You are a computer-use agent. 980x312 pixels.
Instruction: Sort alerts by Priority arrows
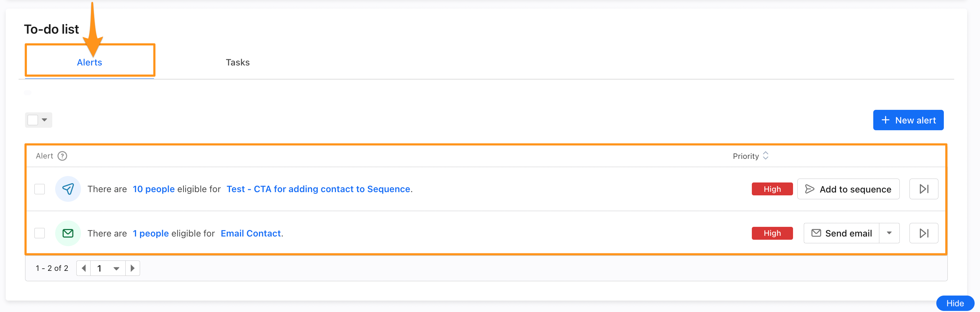pyautogui.click(x=766, y=156)
